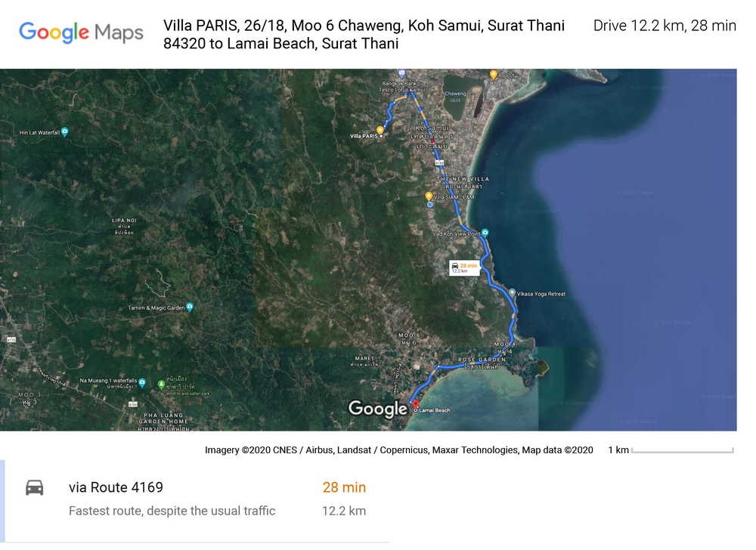Click the Tamim & Magic Garden marker

tap(190, 305)
